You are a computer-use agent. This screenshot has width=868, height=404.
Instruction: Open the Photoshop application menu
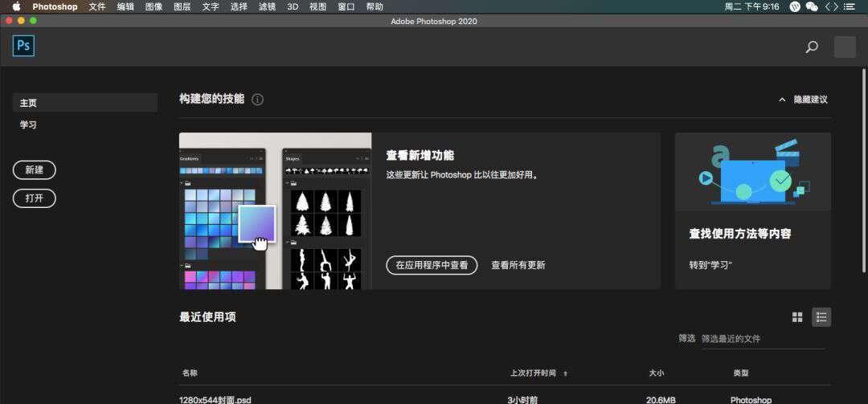click(55, 6)
